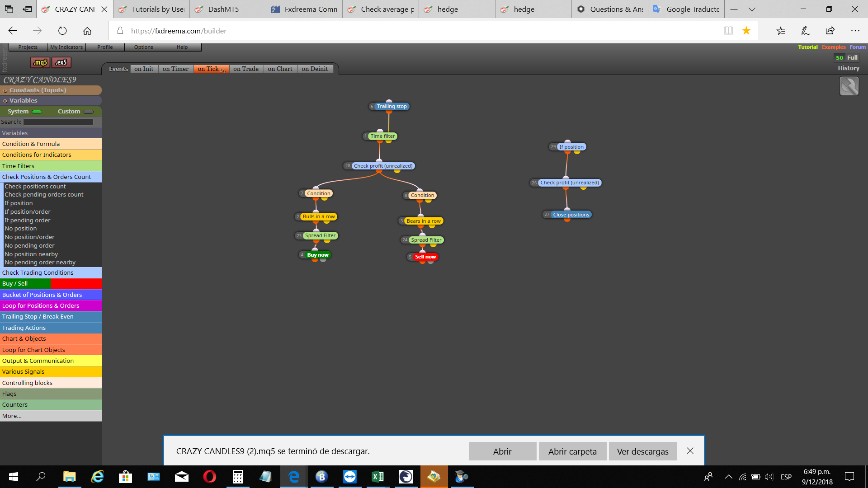Download the .ex5 compiled file
The width and height of the screenshot is (868, 488).
point(61,62)
